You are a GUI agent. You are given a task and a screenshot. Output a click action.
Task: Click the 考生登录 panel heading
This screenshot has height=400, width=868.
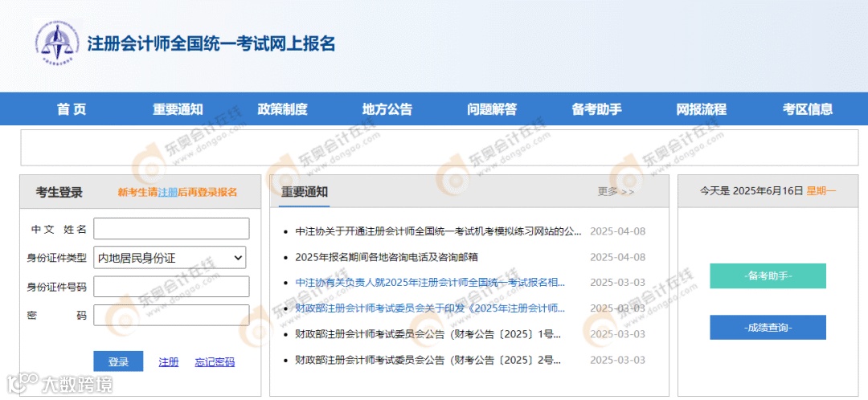59,193
